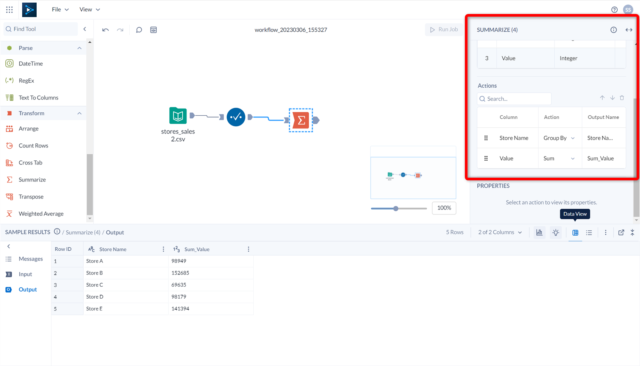
Task: Open the Sum action dropdown for Value
Action: pos(559,158)
